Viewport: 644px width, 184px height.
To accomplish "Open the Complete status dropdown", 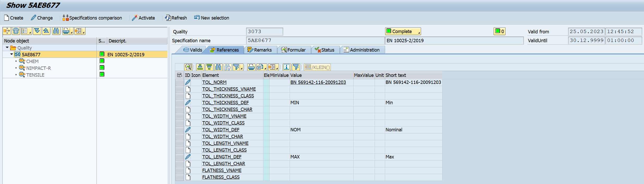I will click(x=403, y=32).
